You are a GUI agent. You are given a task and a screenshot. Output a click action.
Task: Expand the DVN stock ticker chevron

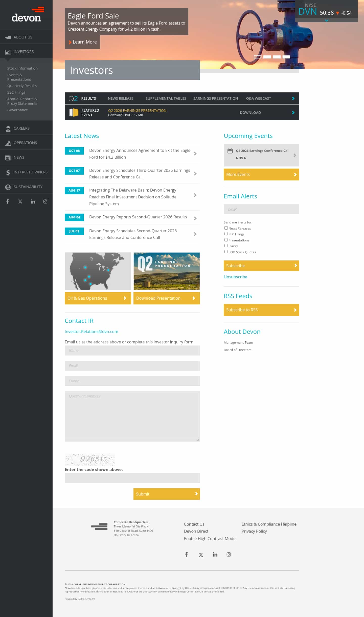tap(327, 20)
